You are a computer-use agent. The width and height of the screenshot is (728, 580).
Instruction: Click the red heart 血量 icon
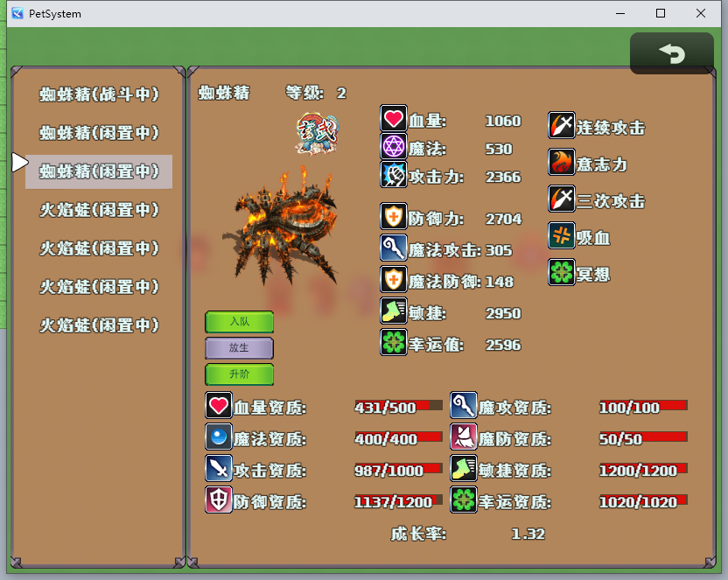(393, 118)
